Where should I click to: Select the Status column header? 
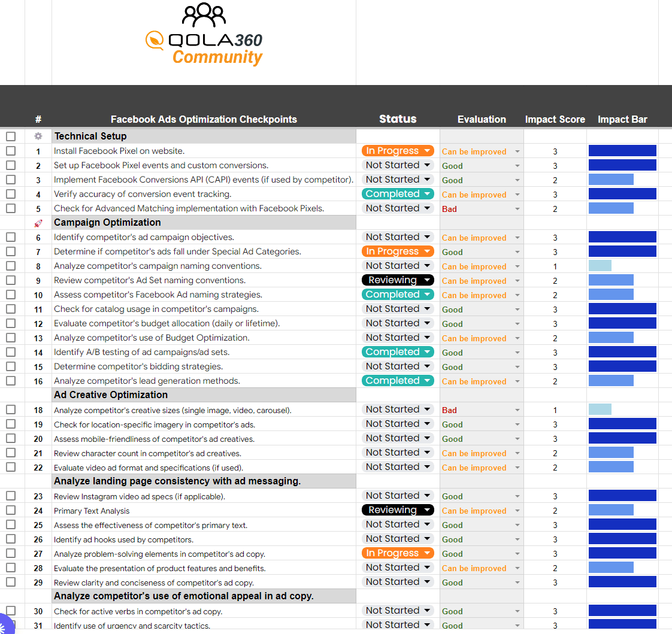(398, 119)
